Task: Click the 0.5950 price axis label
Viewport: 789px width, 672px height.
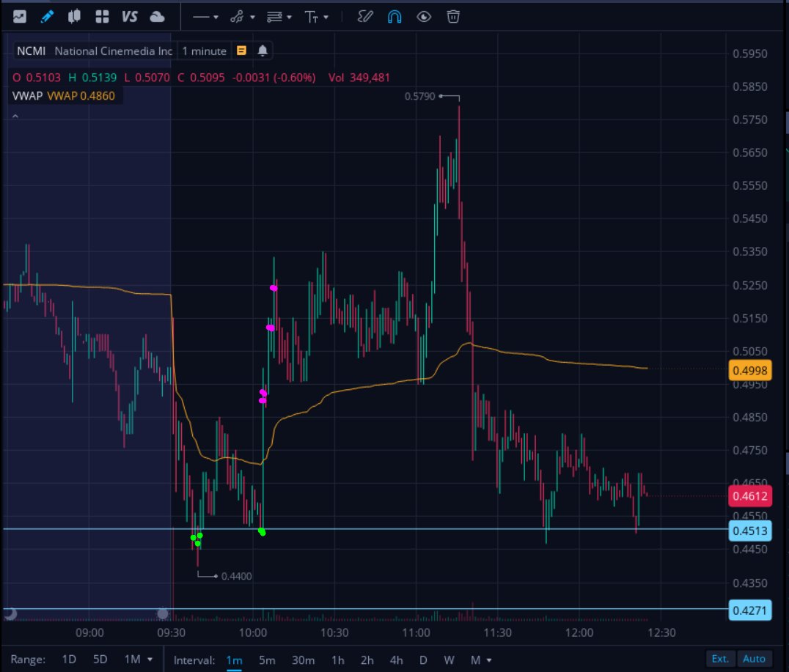Action: (x=749, y=53)
